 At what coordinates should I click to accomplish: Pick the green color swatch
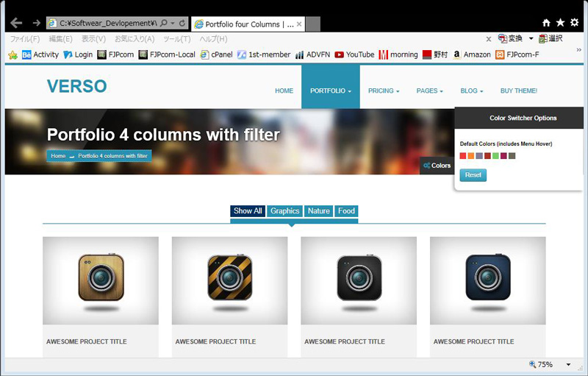[x=495, y=156]
